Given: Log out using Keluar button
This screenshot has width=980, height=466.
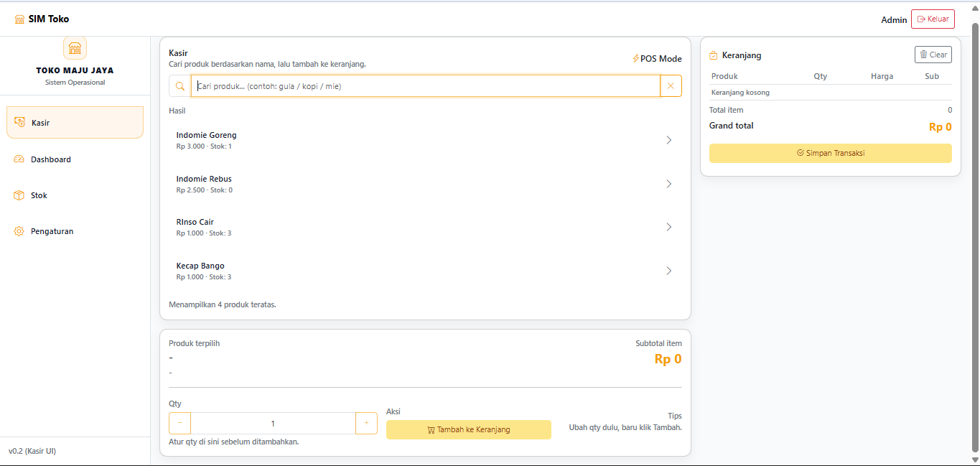Looking at the screenshot, I should coord(933,19).
